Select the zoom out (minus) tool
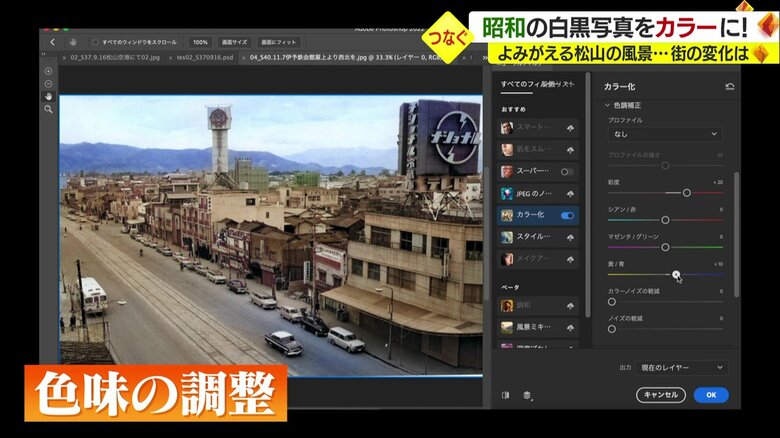Screen dimensions: 780x438 [48, 84]
